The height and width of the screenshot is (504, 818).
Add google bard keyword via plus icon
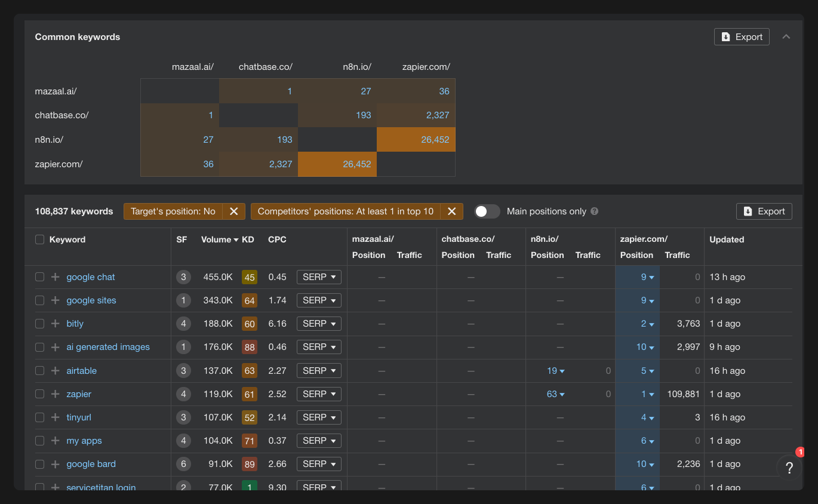[x=56, y=464]
